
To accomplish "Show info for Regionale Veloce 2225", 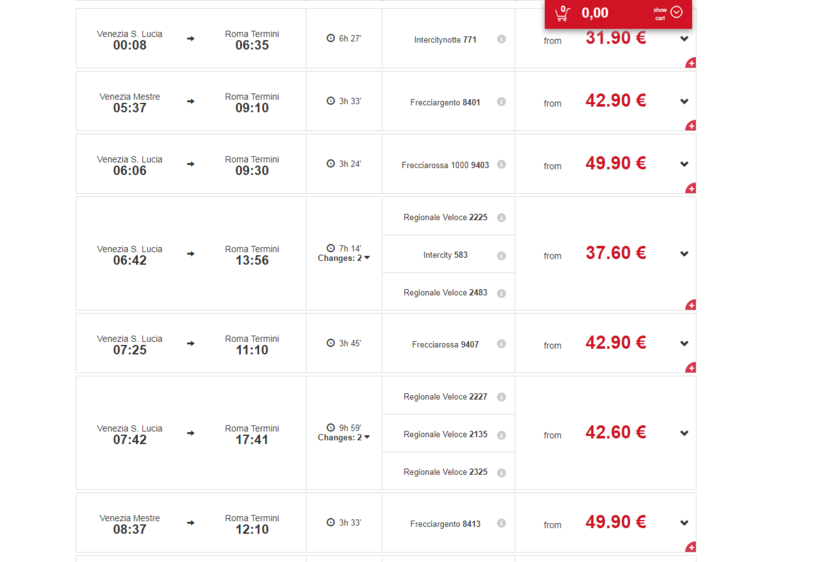I will 501,217.
